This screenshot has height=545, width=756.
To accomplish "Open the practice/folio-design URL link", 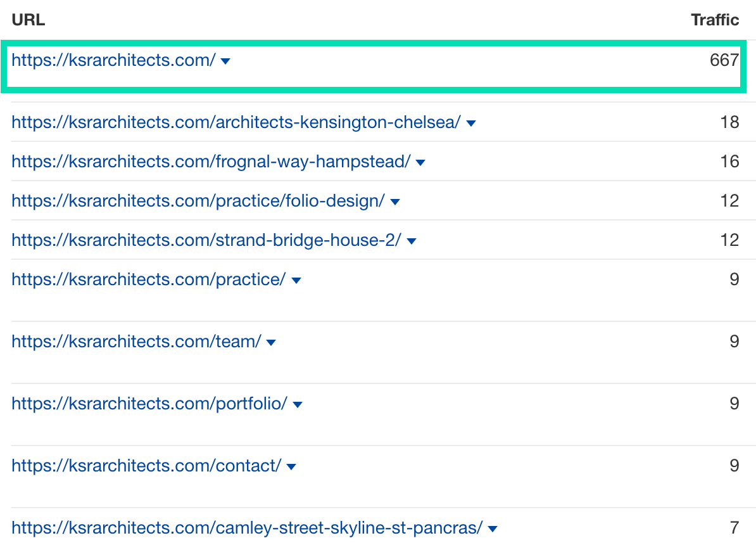I will tap(198, 201).
